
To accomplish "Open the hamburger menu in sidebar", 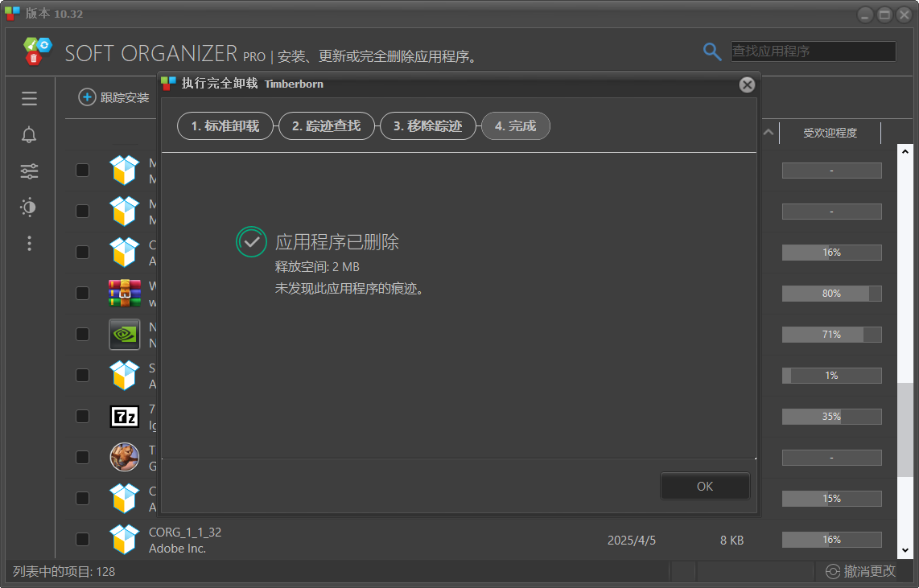I will [x=29, y=98].
